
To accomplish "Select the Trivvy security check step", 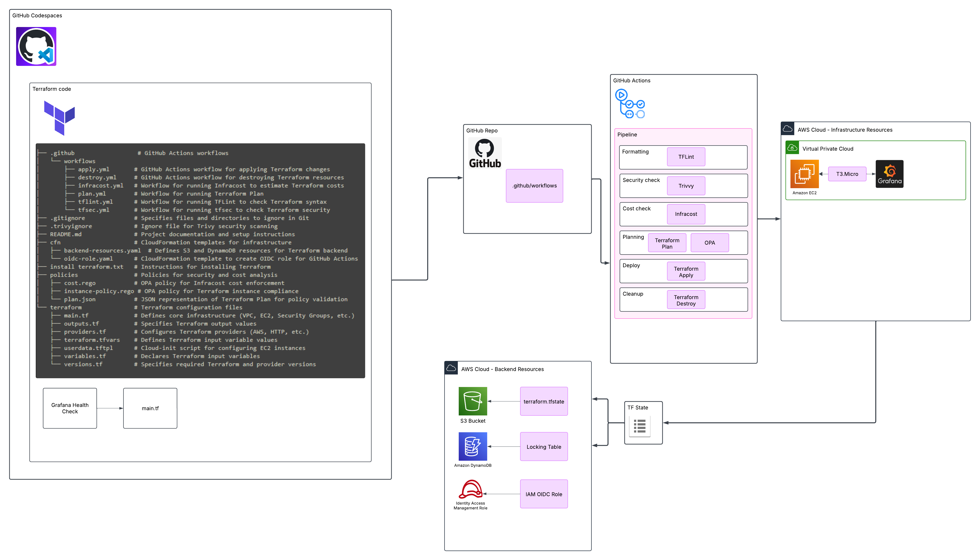I will point(685,185).
